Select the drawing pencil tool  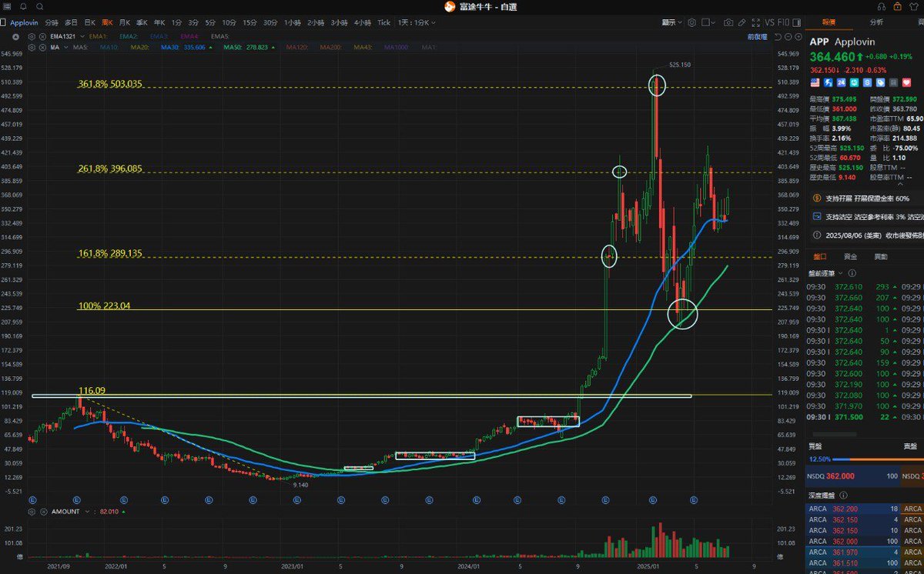click(x=742, y=22)
